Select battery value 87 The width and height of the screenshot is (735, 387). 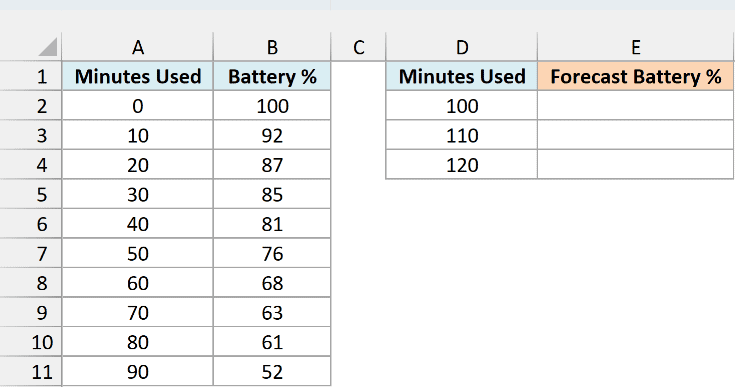pos(272,164)
